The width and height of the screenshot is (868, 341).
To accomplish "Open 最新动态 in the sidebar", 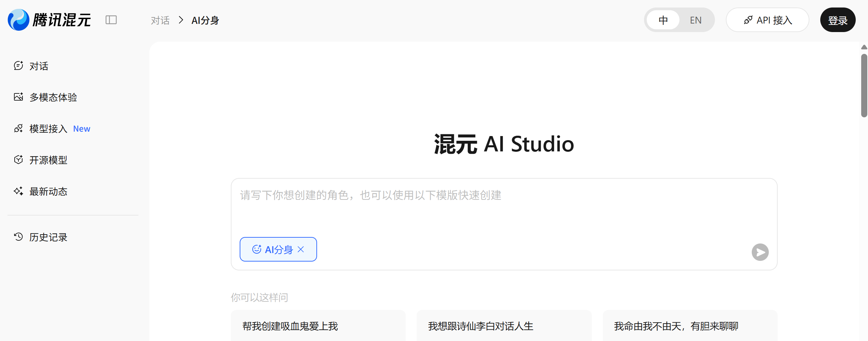I will click(73, 191).
